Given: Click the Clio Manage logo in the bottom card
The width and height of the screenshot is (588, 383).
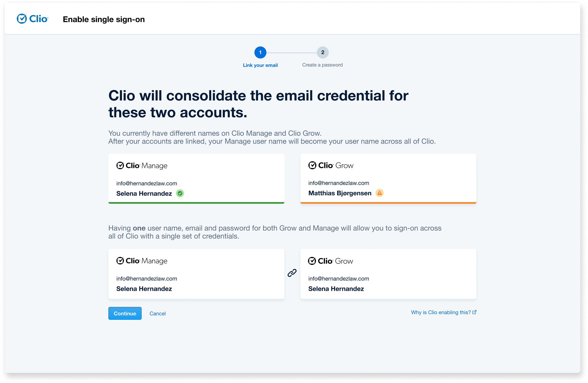Looking at the screenshot, I should 142,261.
